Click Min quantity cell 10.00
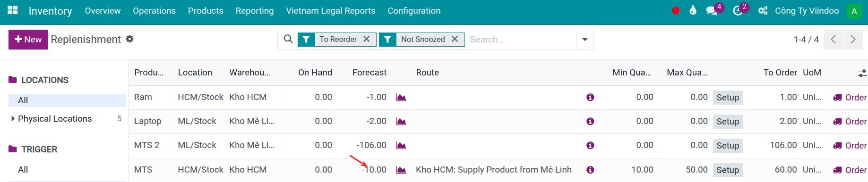Viewport: 868px width, 182px height. coord(642,170)
